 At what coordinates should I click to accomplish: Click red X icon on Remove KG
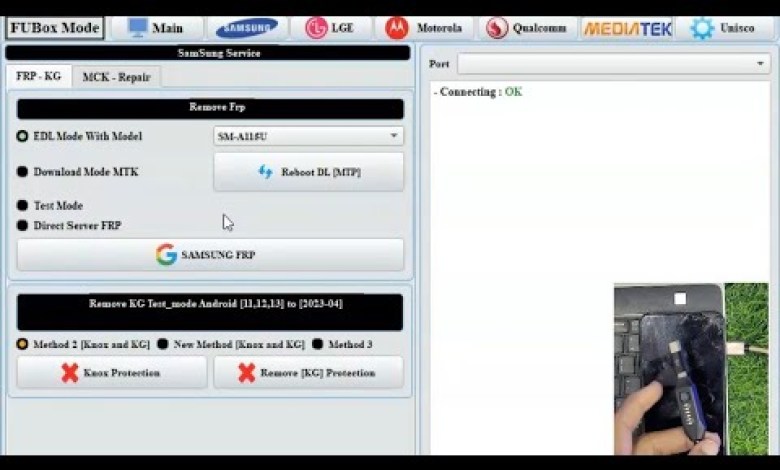(247, 373)
